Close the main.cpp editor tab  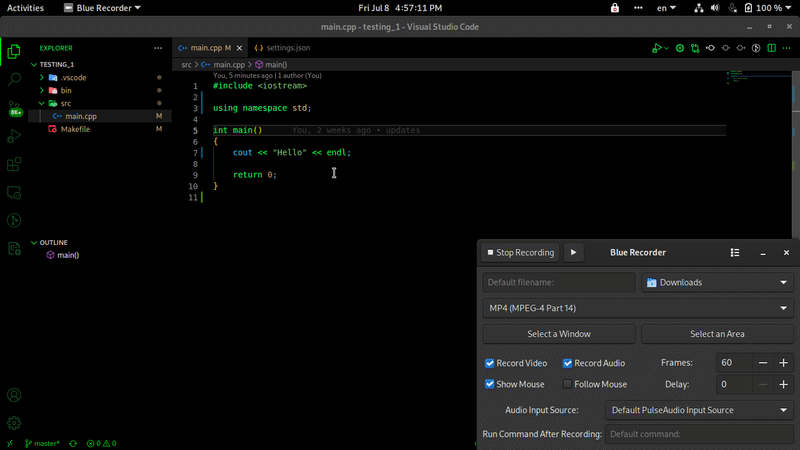(239, 48)
